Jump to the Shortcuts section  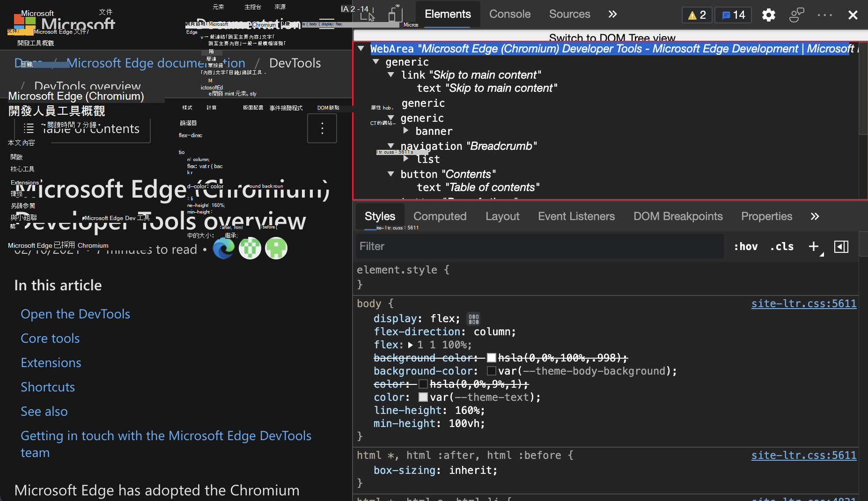[48, 387]
